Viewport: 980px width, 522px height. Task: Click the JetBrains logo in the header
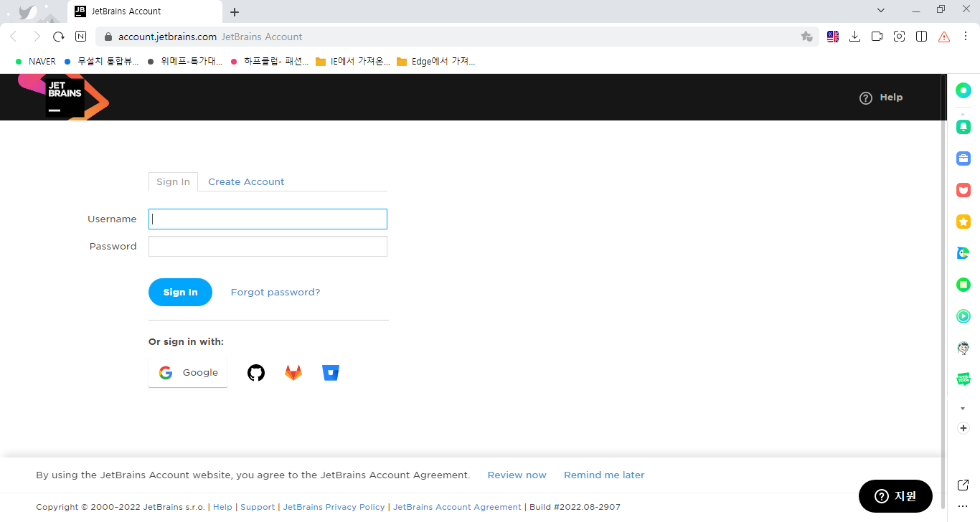[x=64, y=97]
